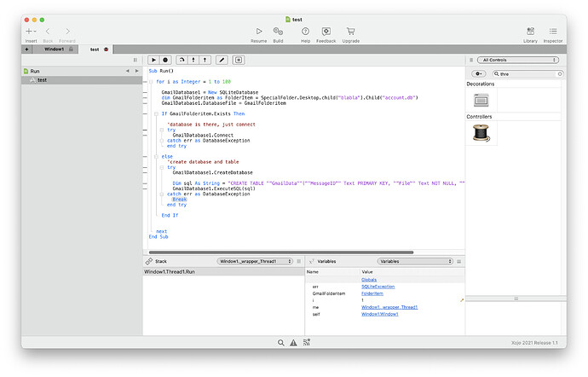Image resolution: width=588 pixels, height=377 pixels.
Task: Select the Decorations control thumbnail
Action: point(481,101)
